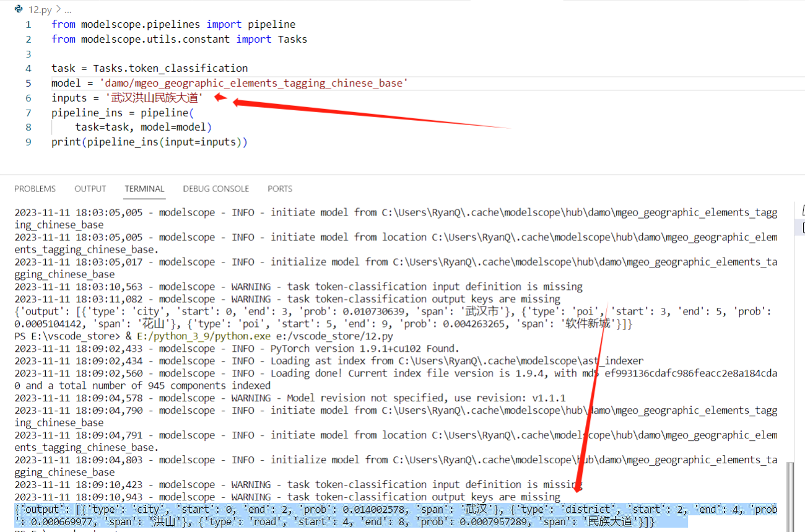Click the output span '软件新城' in terminal
This screenshot has height=532, width=805.
(588, 324)
